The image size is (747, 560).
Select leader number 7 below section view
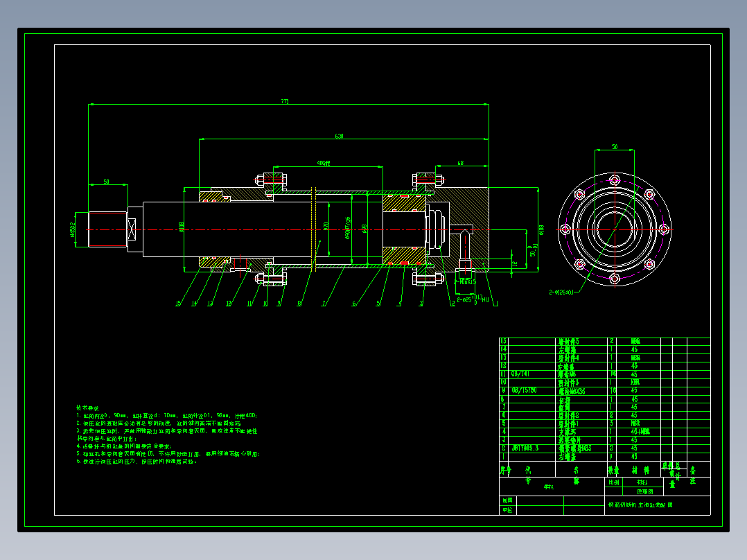click(x=324, y=304)
